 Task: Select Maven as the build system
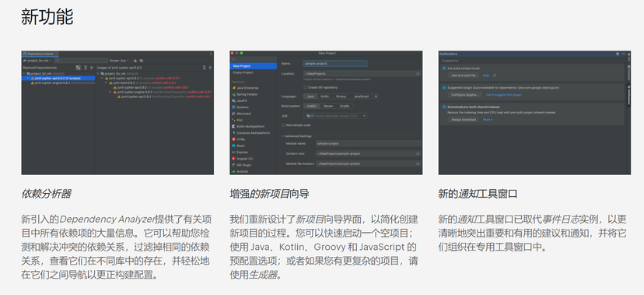point(327,106)
